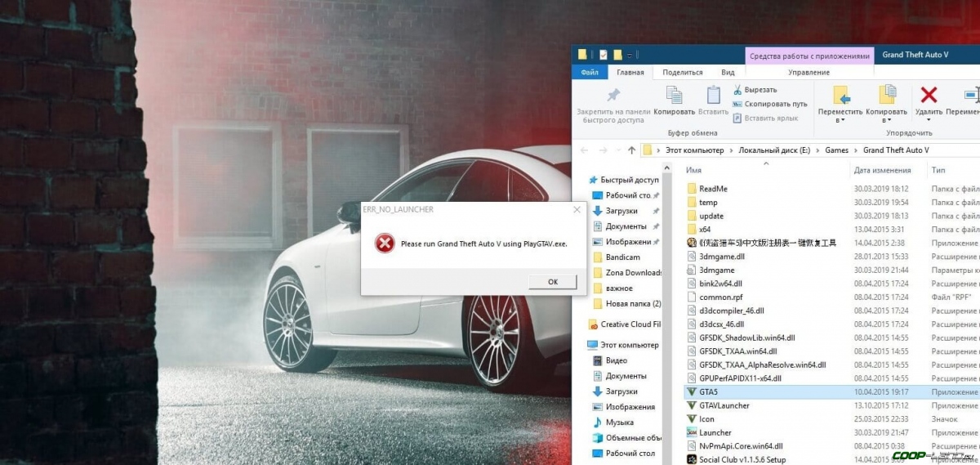980x465 pixels.
Task: Close the ERR_NO_LAUNCHER error dialog
Action: click(577, 210)
